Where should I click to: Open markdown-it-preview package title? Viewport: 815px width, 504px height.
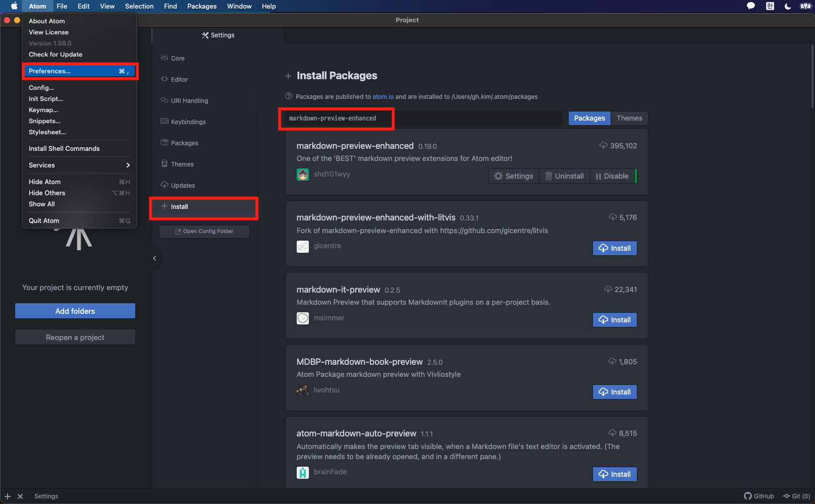338,290
